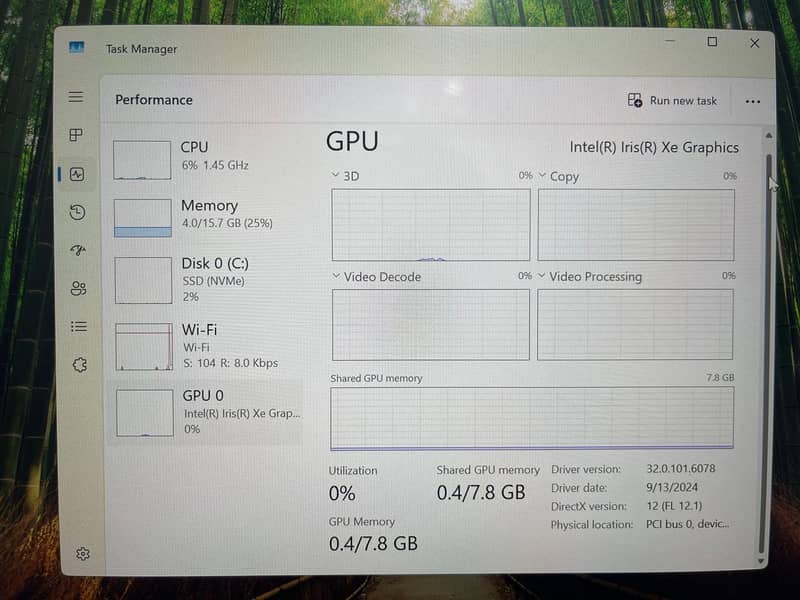Viewport: 800px width, 600px height.
Task: Open the App history page icon
Action: 78,212
